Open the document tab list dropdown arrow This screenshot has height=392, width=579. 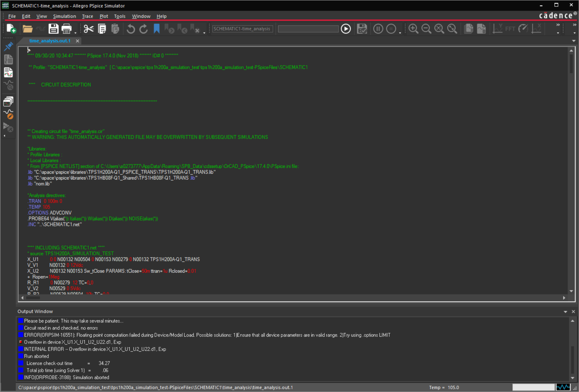(x=574, y=41)
